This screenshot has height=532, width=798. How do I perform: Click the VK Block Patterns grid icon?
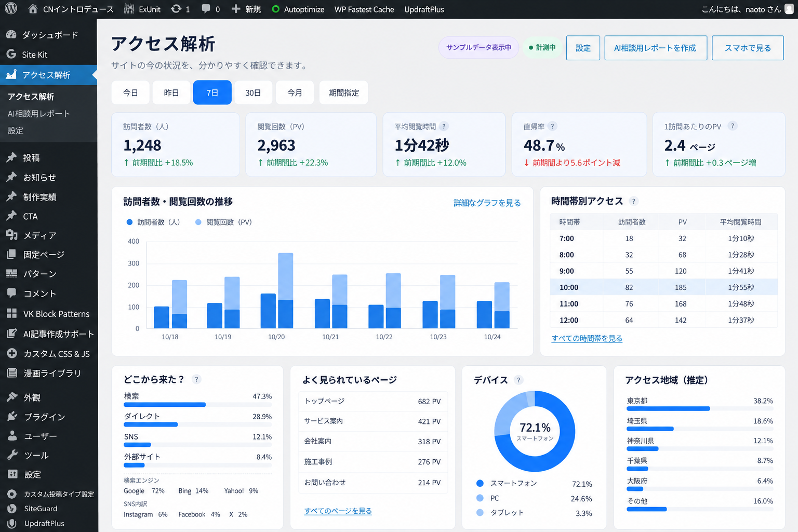[x=11, y=313]
